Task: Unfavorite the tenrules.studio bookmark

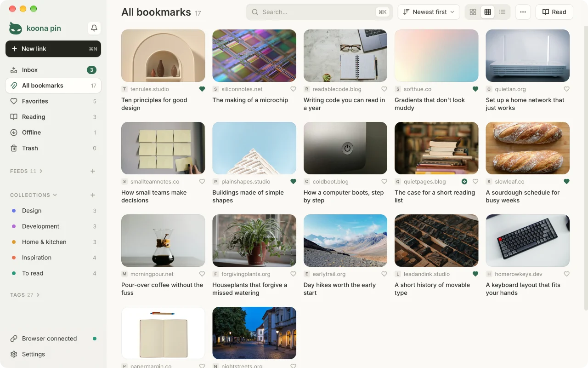Action: [202, 89]
